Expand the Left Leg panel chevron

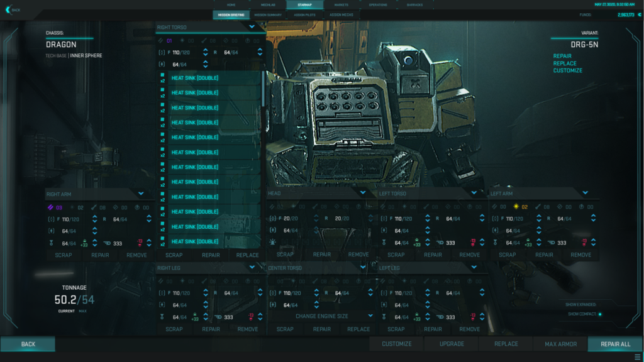[474, 267]
